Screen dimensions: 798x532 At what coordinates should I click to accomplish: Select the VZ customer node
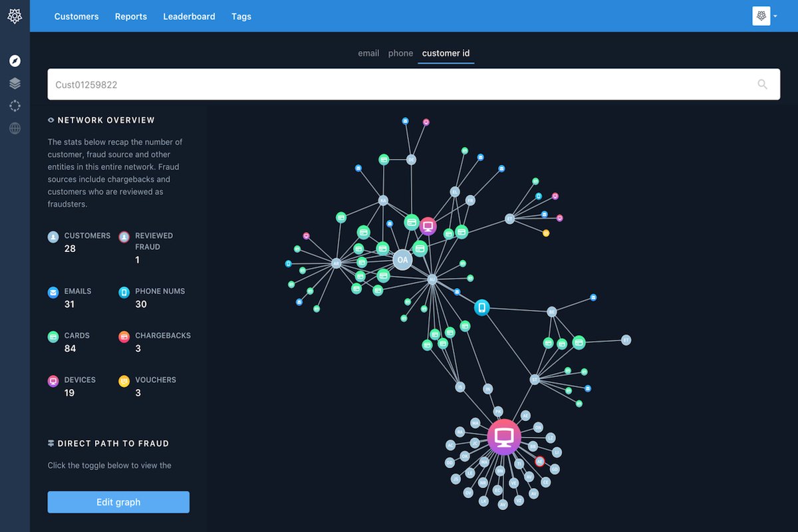click(x=519, y=501)
